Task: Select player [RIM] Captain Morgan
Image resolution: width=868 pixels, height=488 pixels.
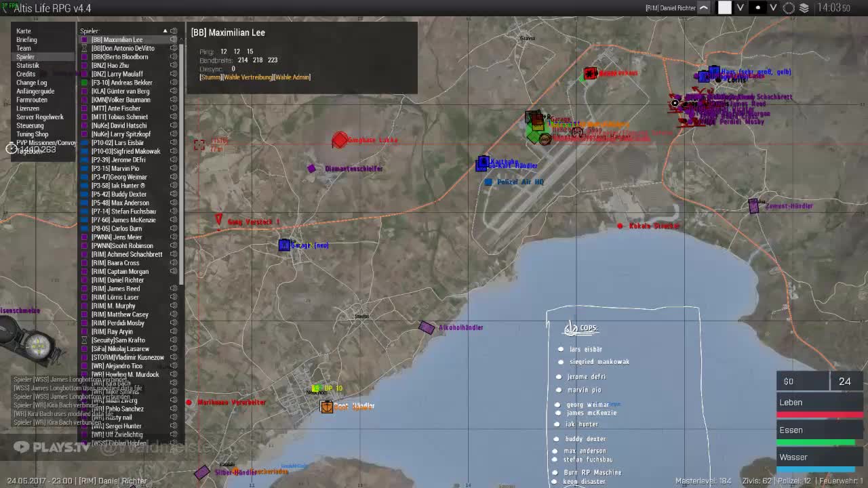Action: click(120, 272)
